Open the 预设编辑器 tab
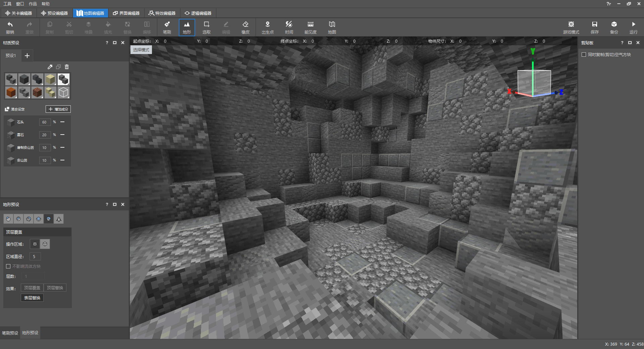This screenshot has height=349, width=644. tap(54, 13)
